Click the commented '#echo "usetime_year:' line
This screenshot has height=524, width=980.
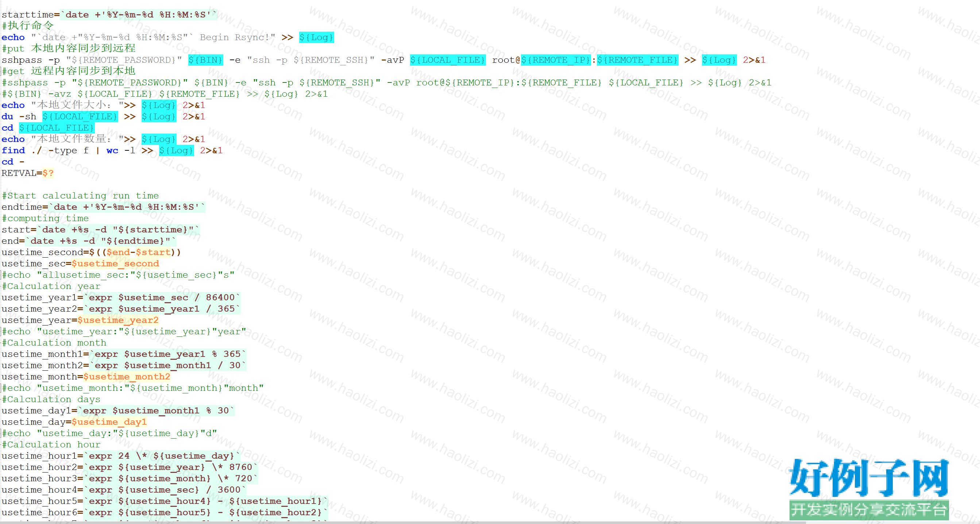124,331
